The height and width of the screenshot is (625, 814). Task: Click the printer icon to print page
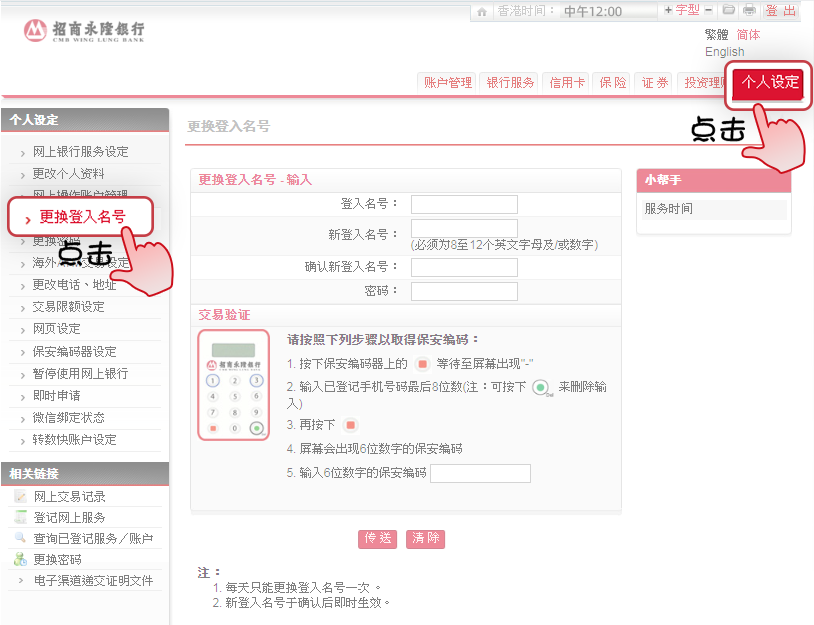coord(749,10)
